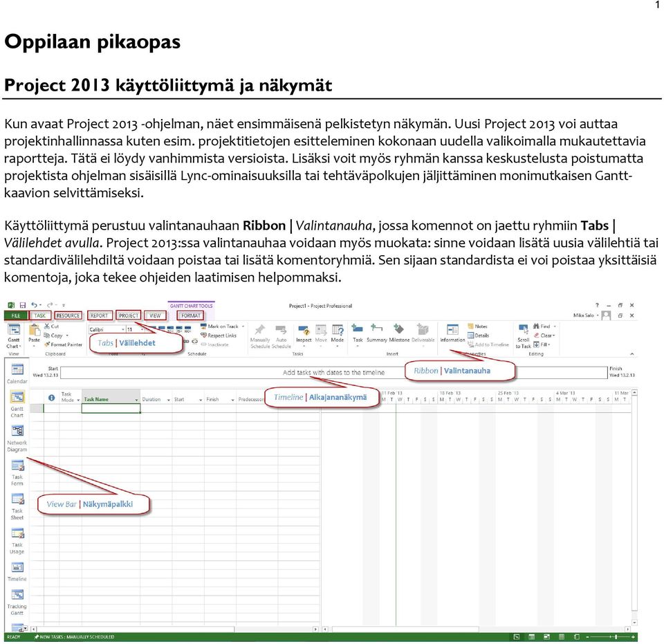
Task: Expand the Find dropdown arrow
Action: 555,326
